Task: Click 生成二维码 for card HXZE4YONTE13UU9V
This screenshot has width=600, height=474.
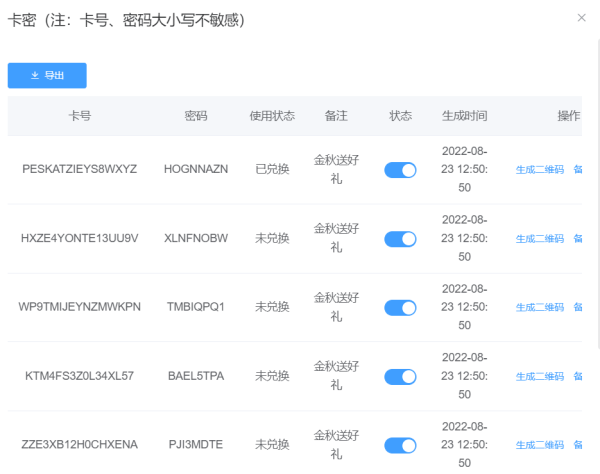Action: click(x=539, y=239)
